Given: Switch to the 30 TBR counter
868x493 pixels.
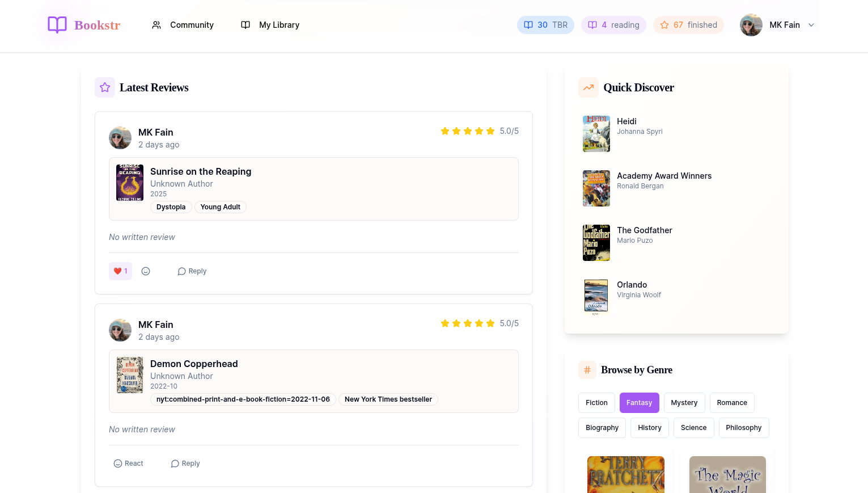Looking at the screenshot, I should click(545, 25).
